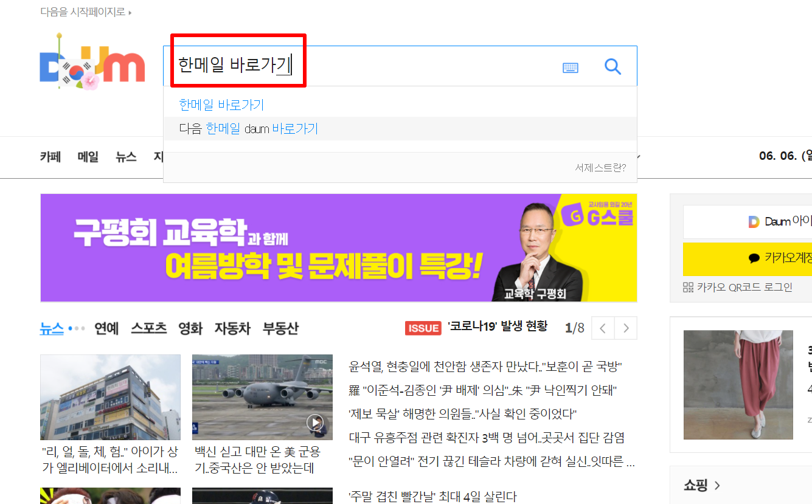The width and height of the screenshot is (812, 504).
Task: Click the QR code icon beside 카카오 QR코드
Action: [688, 288]
